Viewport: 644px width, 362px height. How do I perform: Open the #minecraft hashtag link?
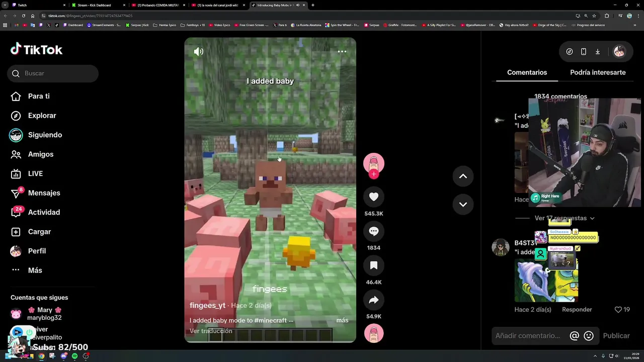271,320
